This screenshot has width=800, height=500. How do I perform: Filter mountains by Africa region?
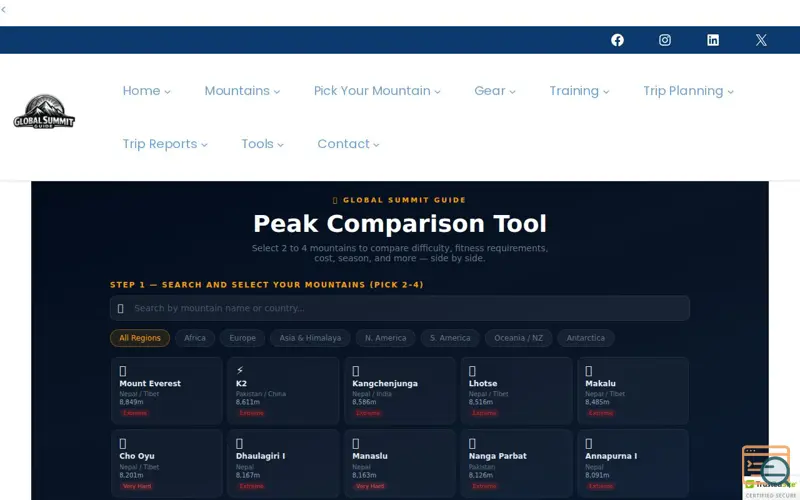click(195, 338)
